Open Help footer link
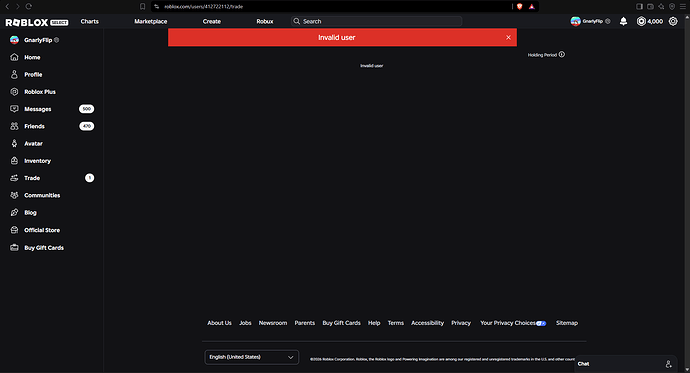The width and height of the screenshot is (690, 373). click(374, 323)
